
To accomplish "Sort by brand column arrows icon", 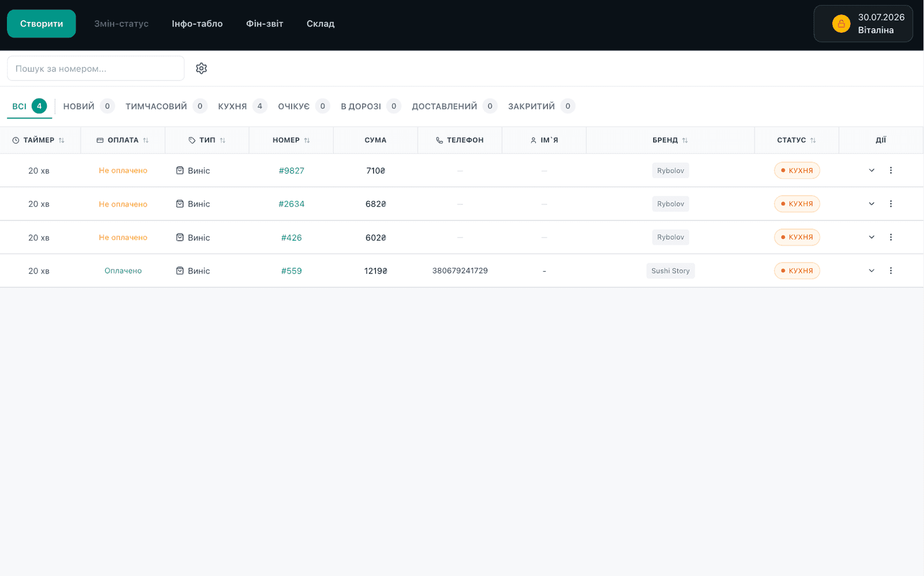I will [685, 140].
